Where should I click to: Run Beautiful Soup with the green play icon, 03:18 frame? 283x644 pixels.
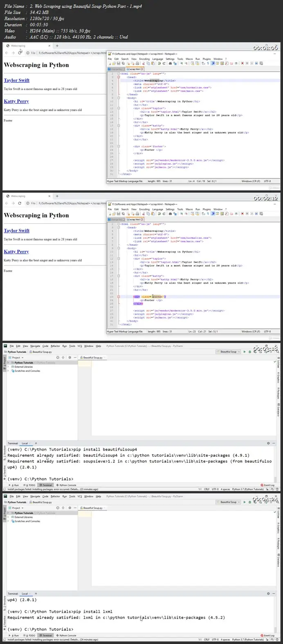(245, 351)
